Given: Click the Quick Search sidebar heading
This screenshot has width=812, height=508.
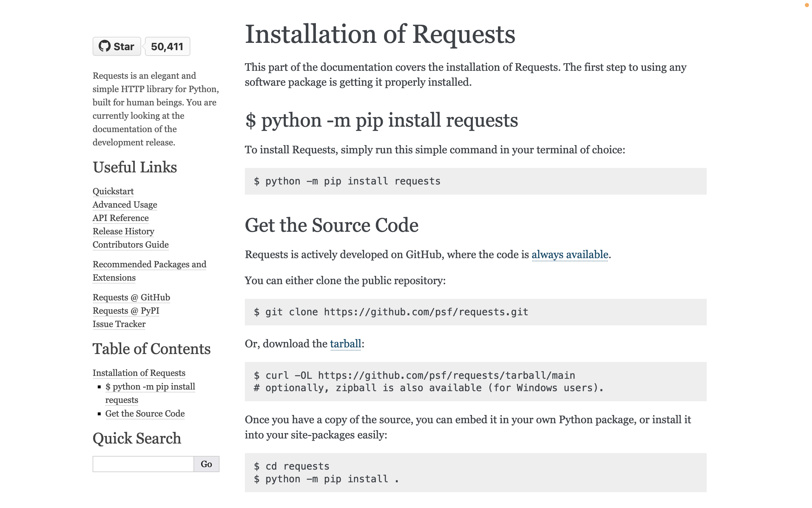Looking at the screenshot, I should (137, 438).
